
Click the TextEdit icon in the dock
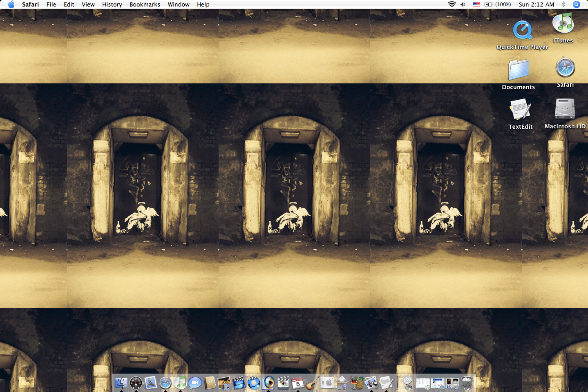tap(386, 383)
